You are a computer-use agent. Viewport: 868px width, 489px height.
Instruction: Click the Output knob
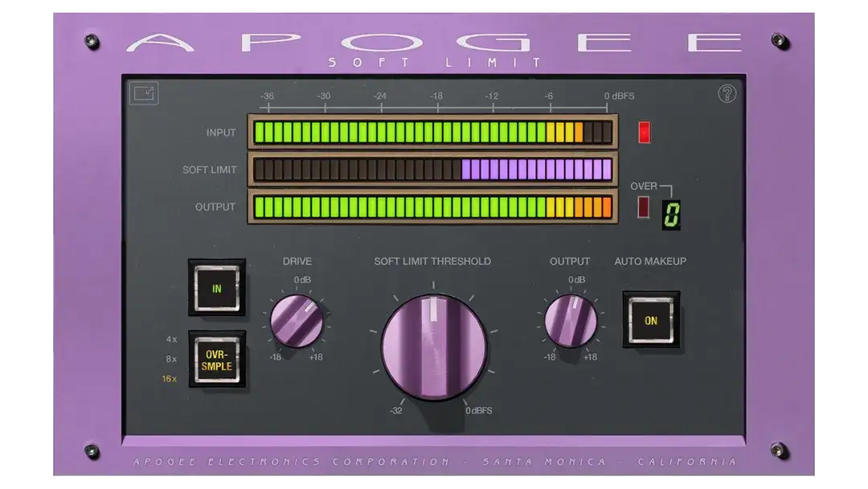[571, 321]
